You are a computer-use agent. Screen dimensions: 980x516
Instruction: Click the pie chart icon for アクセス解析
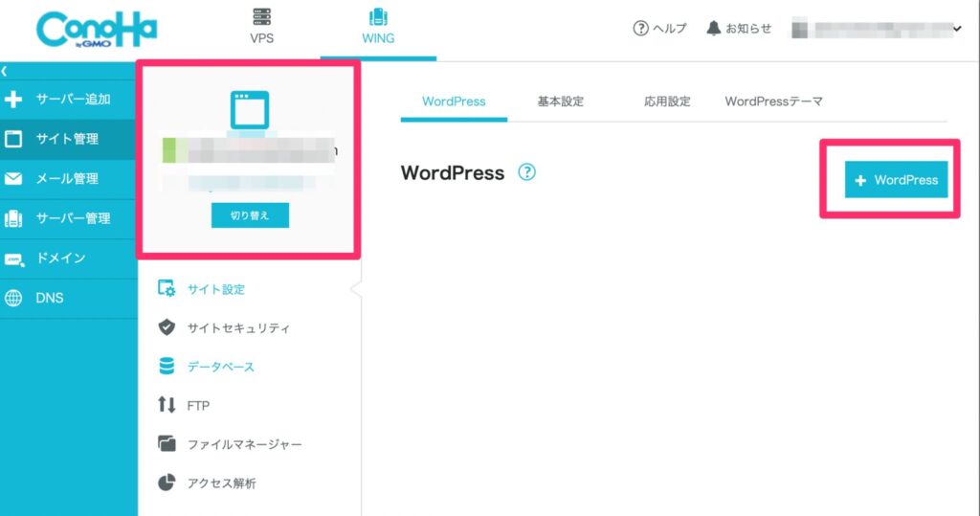167,482
